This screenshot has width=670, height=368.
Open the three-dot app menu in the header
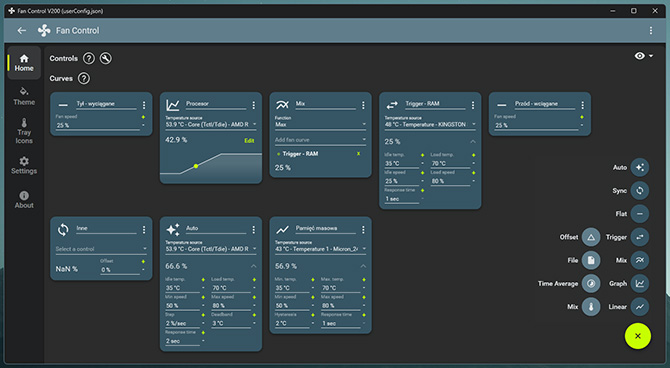(650, 30)
